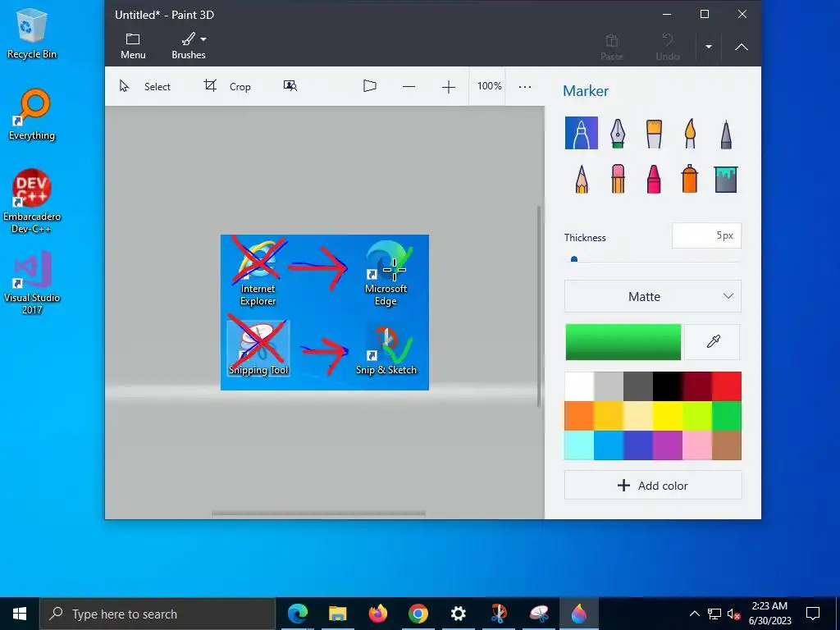Choose the purple color swatch
Image resolution: width=840 pixels, height=630 pixels.
pyautogui.click(x=668, y=445)
